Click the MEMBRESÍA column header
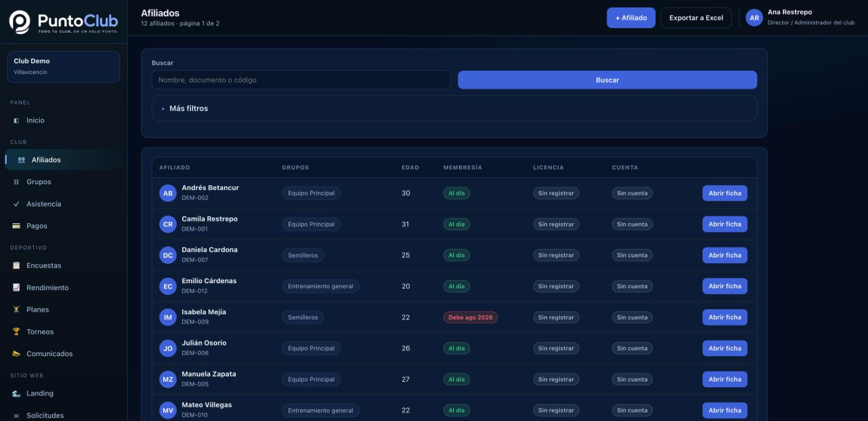Viewport: 868px width, 421px height. 462,168
